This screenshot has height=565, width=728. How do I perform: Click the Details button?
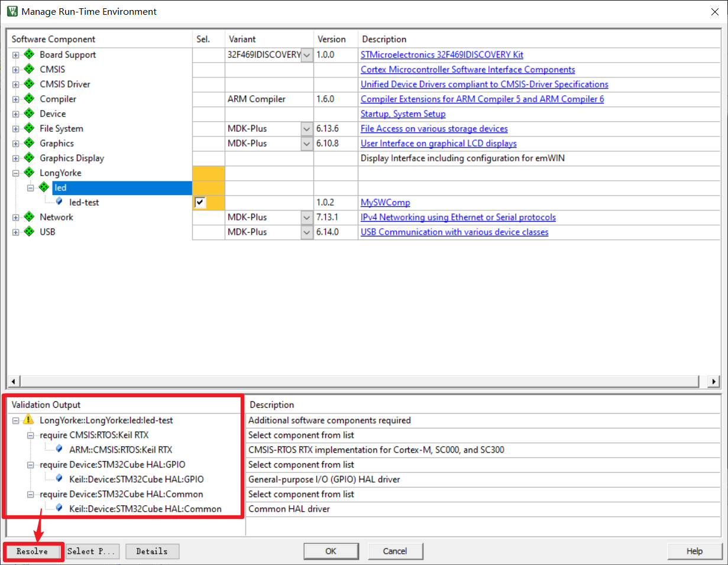click(x=152, y=551)
